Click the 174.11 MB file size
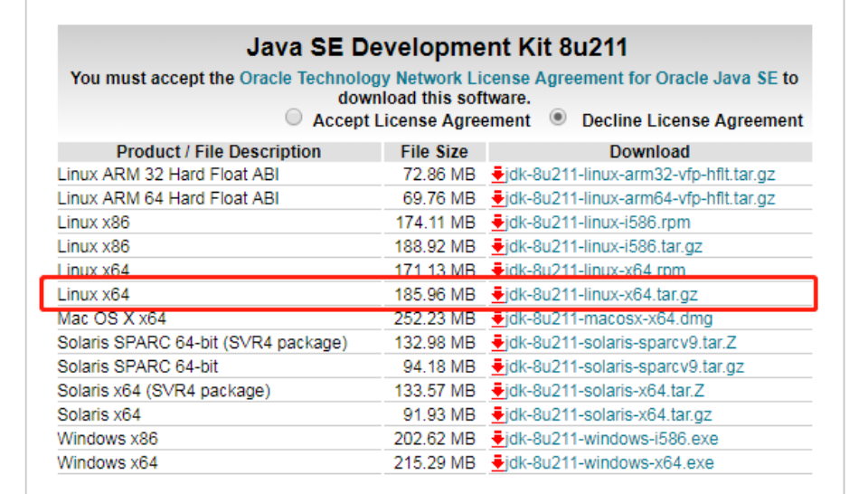 coord(436,223)
